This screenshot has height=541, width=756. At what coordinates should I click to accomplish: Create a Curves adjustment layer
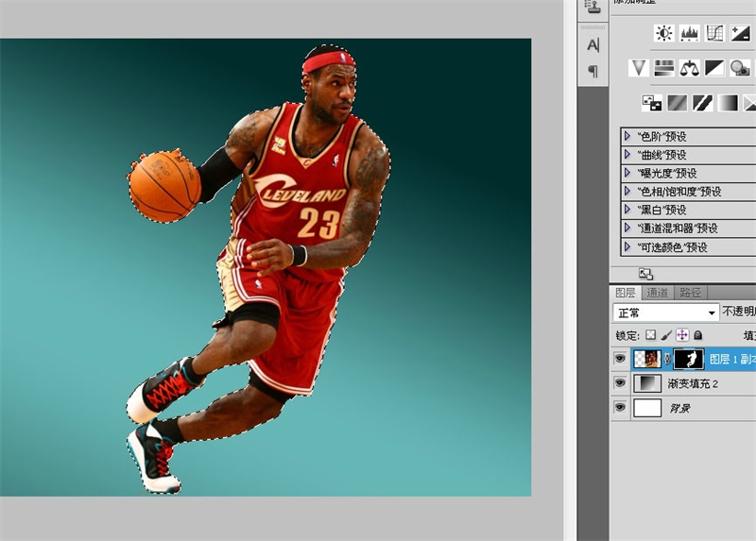pyautogui.click(x=714, y=33)
